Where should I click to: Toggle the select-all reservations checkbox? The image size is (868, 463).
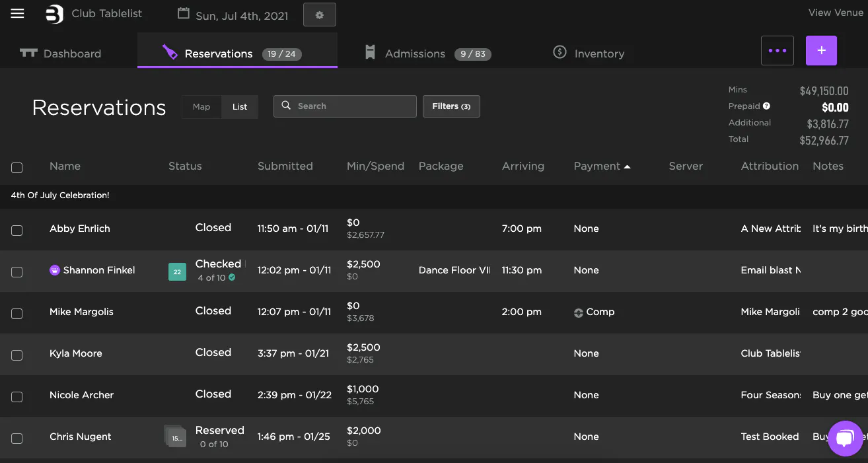pos(17,168)
